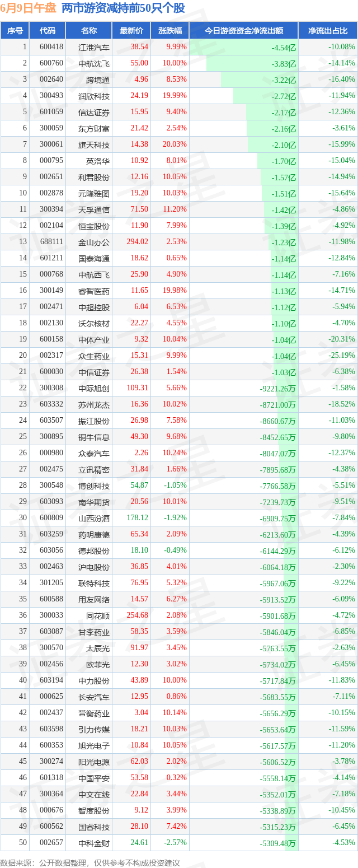Image resolution: width=358 pixels, height=868 pixels.
Task: Click the stock name 南华期货
Action: pyautogui.click(x=94, y=502)
